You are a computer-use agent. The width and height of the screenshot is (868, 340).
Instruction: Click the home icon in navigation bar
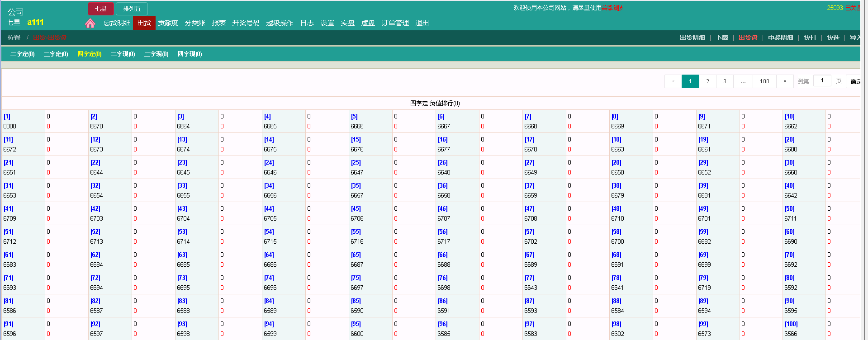pos(90,23)
